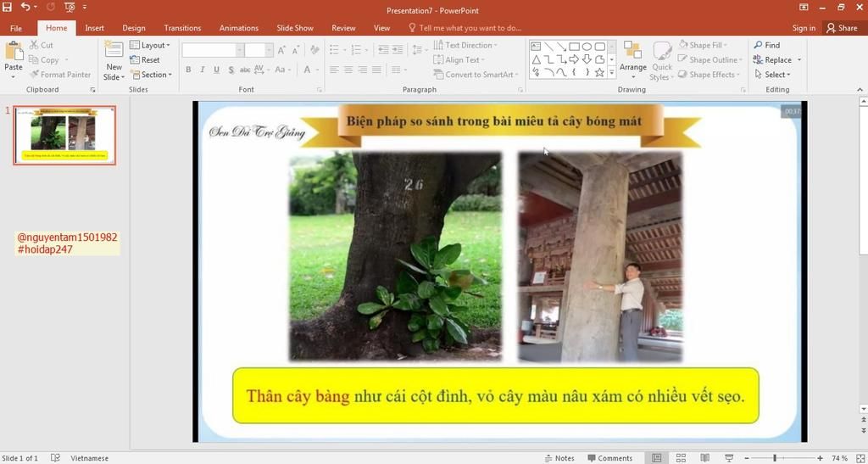Toggle strikethrough formatting
This screenshot has width=868, height=464.
point(245,70)
